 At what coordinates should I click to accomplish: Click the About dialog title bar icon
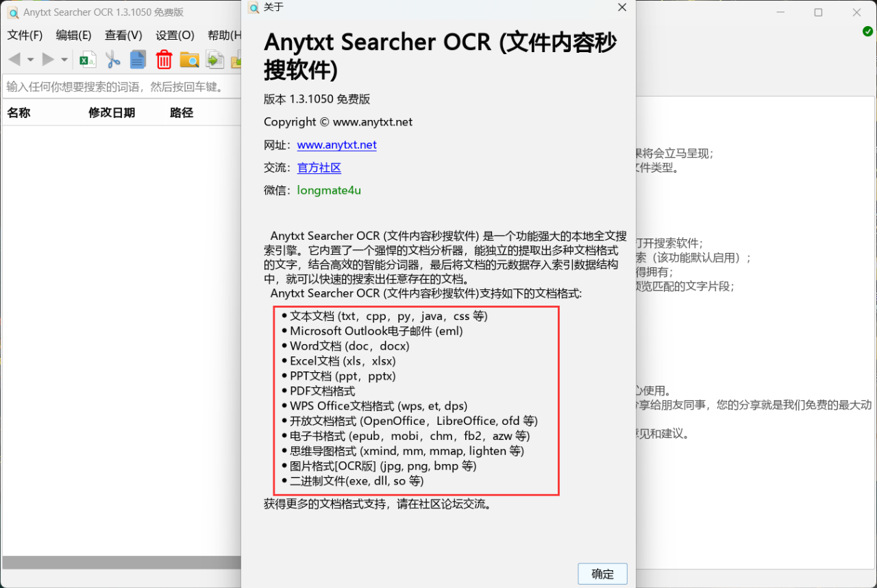(254, 8)
